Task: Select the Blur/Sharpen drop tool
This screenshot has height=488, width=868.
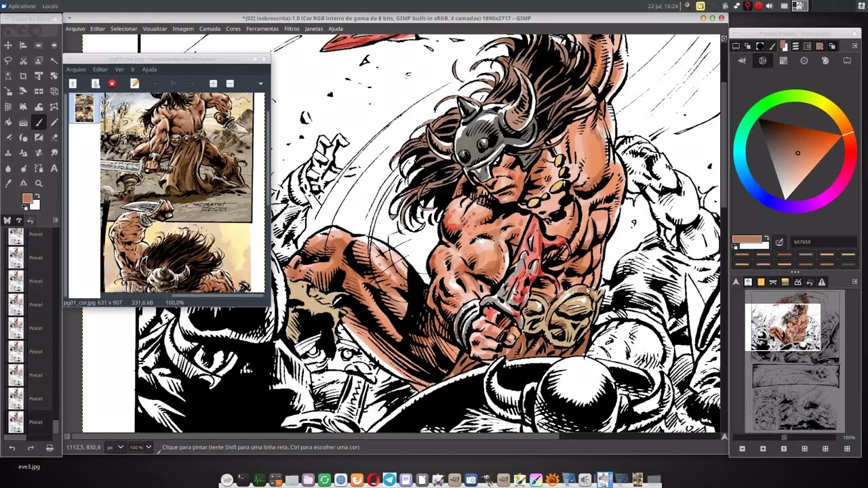Action: click(x=8, y=167)
